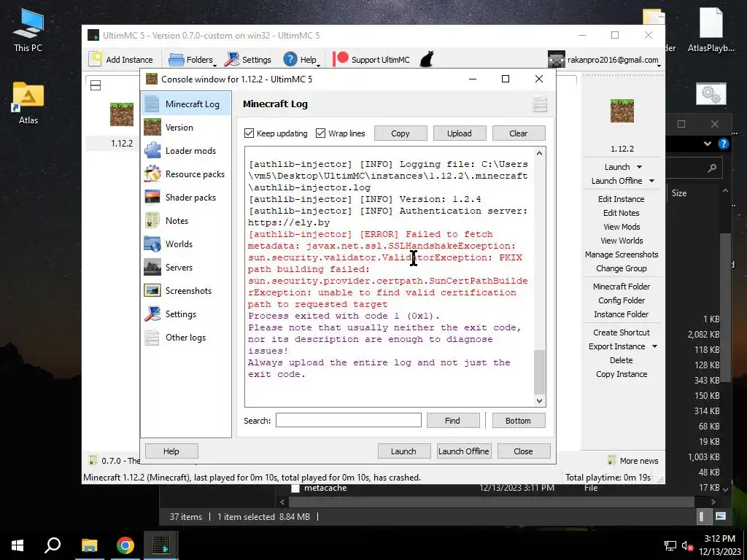747x560 pixels.
Task: Click the log scrollbar up arrow
Action: [x=539, y=153]
